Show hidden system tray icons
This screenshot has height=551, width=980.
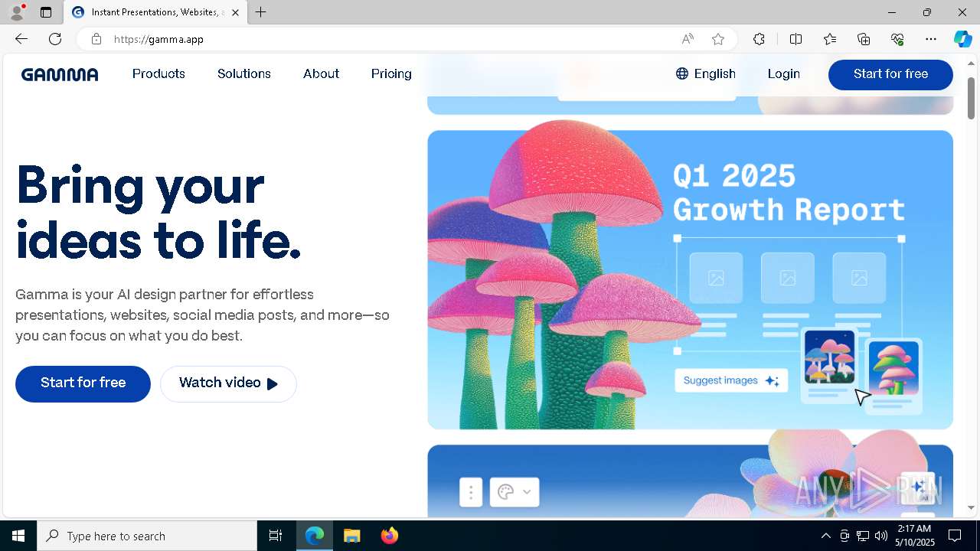pos(825,536)
